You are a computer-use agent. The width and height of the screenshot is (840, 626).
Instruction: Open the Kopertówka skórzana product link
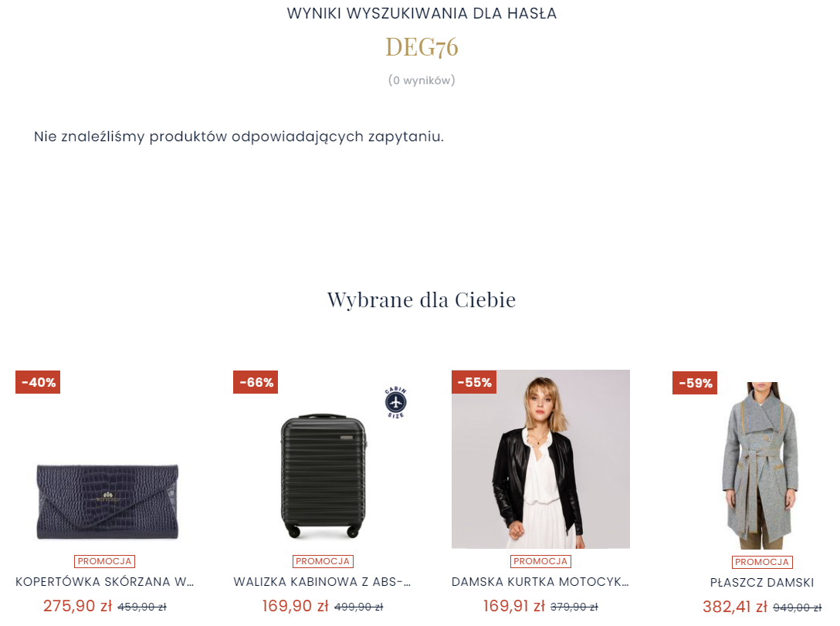pyautogui.click(x=104, y=581)
